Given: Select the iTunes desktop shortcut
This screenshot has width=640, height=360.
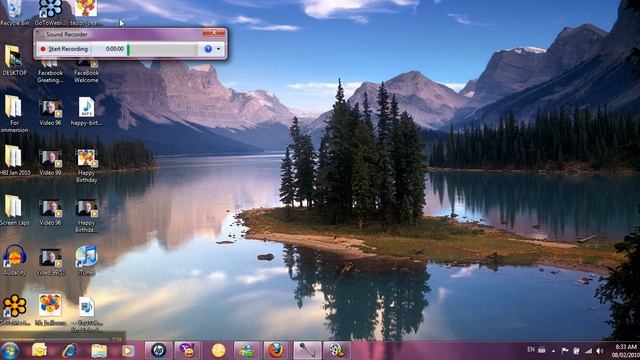Looking at the screenshot, I should (x=86, y=260).
